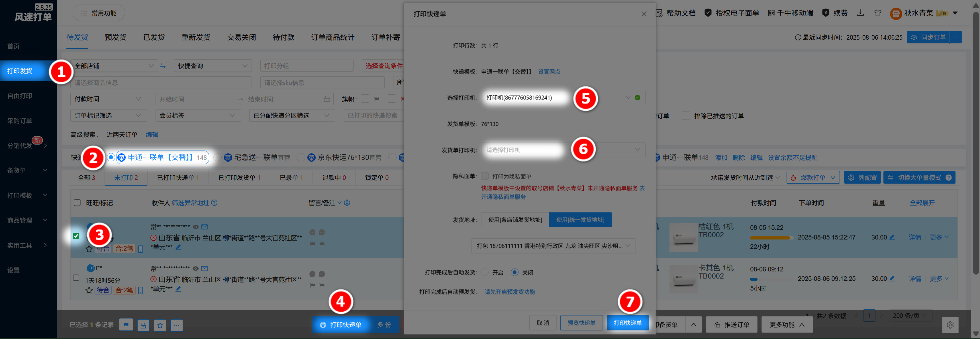
Task: Click the ellipsis beside 同步订单 button
Action: [x=956, y=37]
